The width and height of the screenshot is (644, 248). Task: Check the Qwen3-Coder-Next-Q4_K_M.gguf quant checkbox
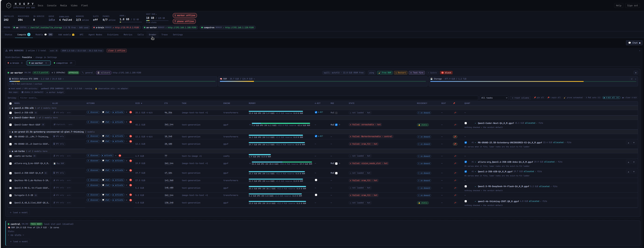coord(465,123)
